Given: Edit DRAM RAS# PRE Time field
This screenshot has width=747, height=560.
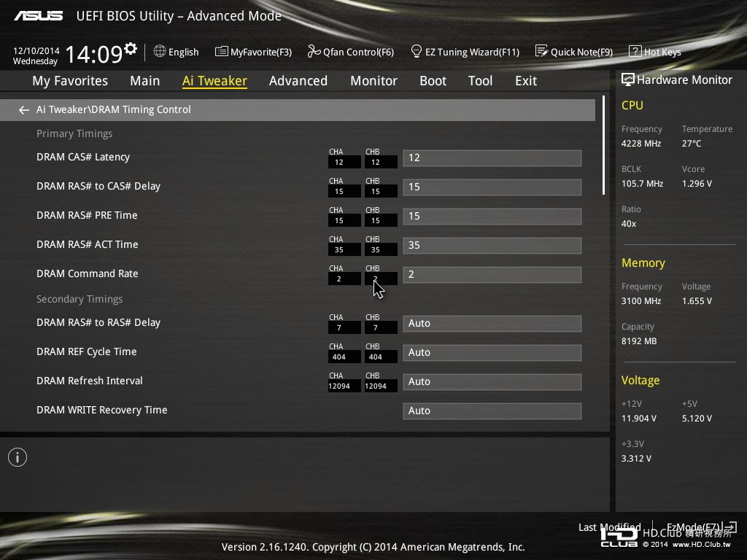Looking at the screenshot, I should click(492, 216).
